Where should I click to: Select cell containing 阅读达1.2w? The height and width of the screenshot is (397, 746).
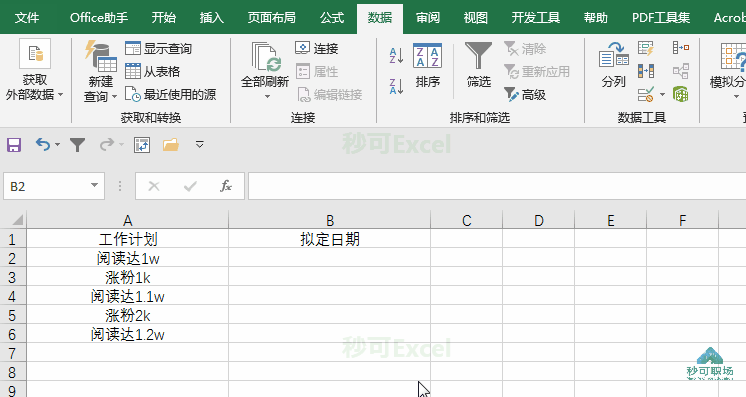[128, 334]
